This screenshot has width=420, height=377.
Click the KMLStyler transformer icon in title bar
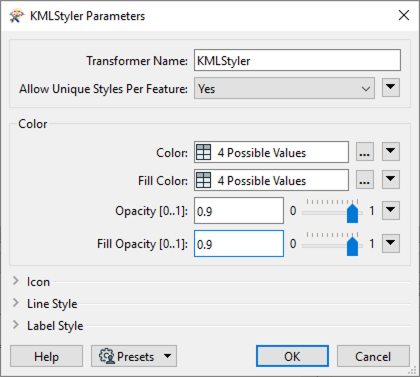16,16
